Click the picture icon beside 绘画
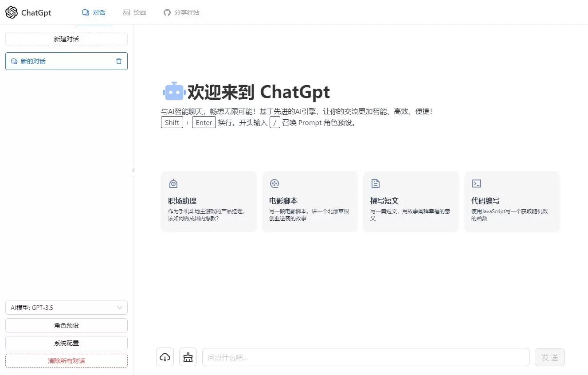588x375 pixels. click(126, 12)
